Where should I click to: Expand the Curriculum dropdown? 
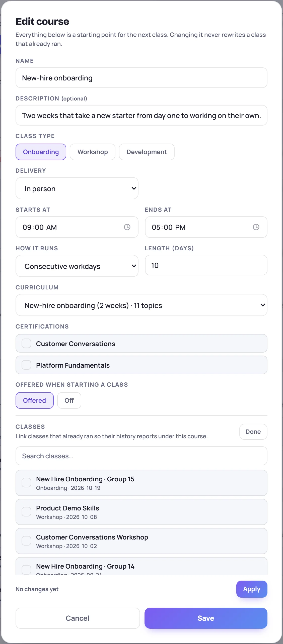pyautogui.click(x=141, y=305)
